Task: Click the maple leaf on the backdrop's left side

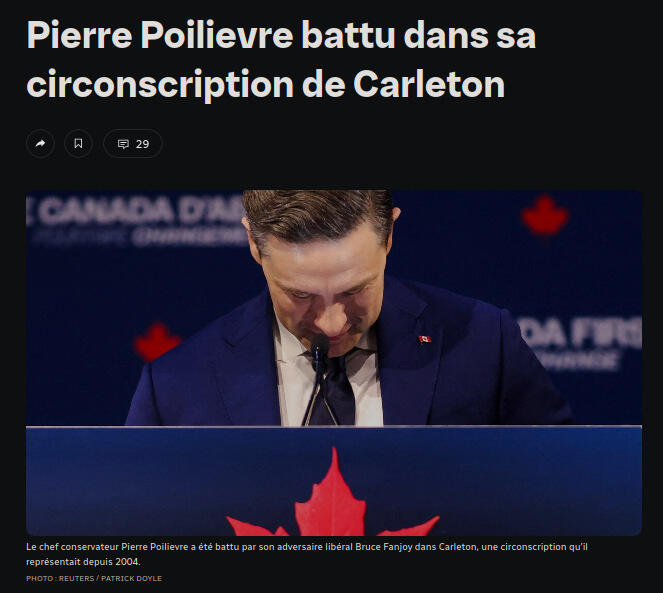Action: (x=157, y=342)
